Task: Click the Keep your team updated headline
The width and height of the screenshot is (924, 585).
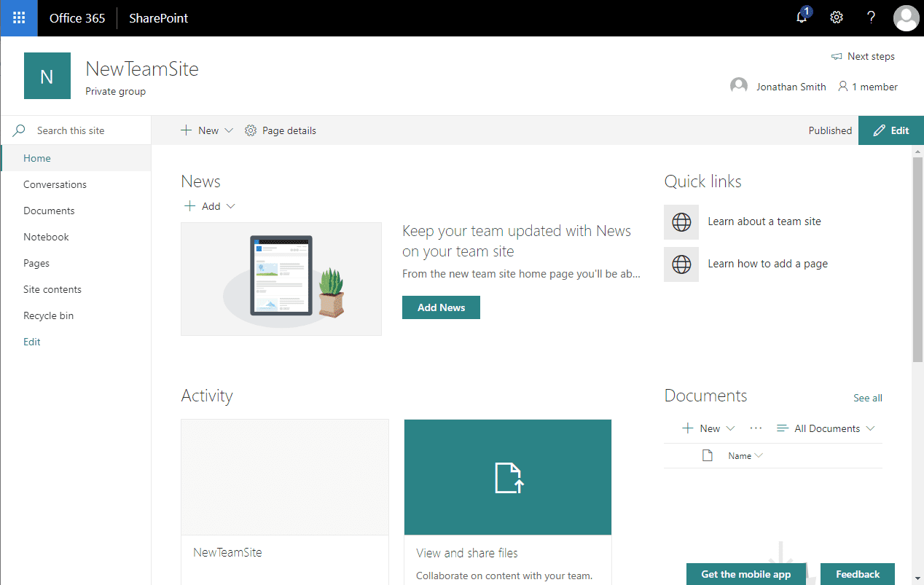Action: pyautogui.click(x=517, y=241)
